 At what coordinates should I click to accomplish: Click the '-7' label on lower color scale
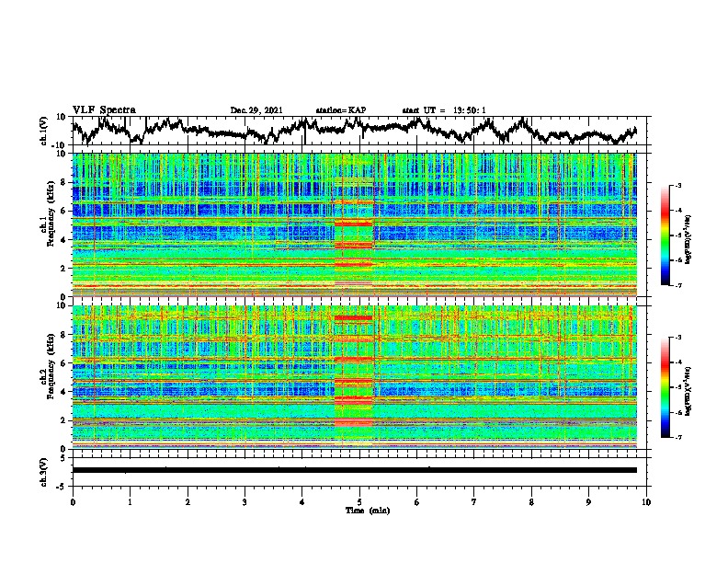click(x=678, y=437)
